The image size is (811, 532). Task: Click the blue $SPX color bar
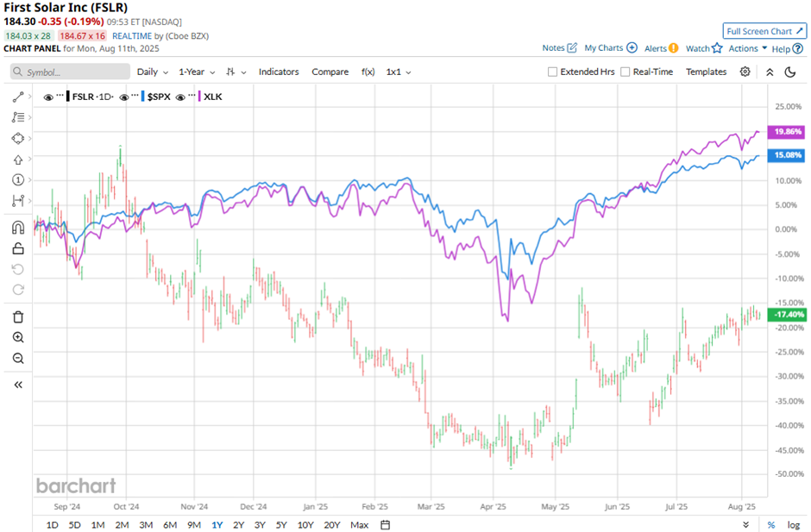(x=142, y=97)
